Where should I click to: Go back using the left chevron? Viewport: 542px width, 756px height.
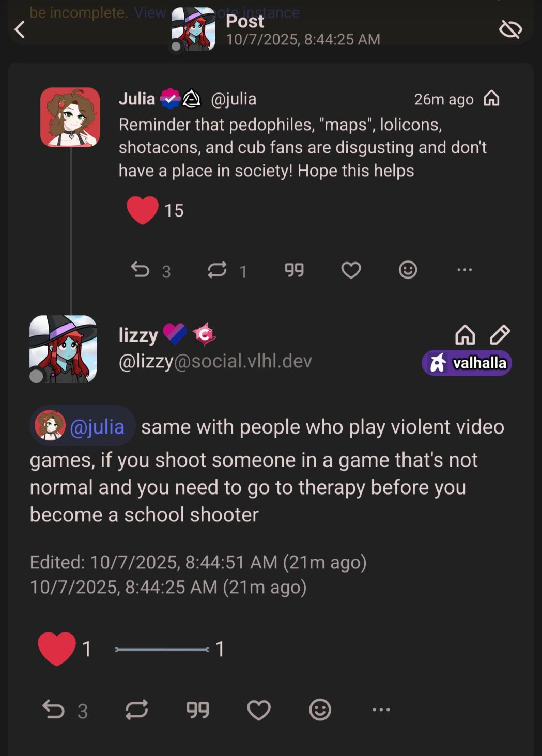[x=20, y=29]
